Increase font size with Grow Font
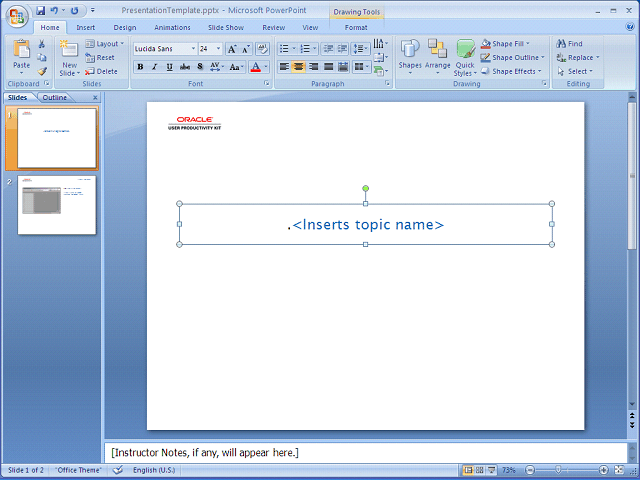This screenshot has width=640, height=480. coord(232,49)
